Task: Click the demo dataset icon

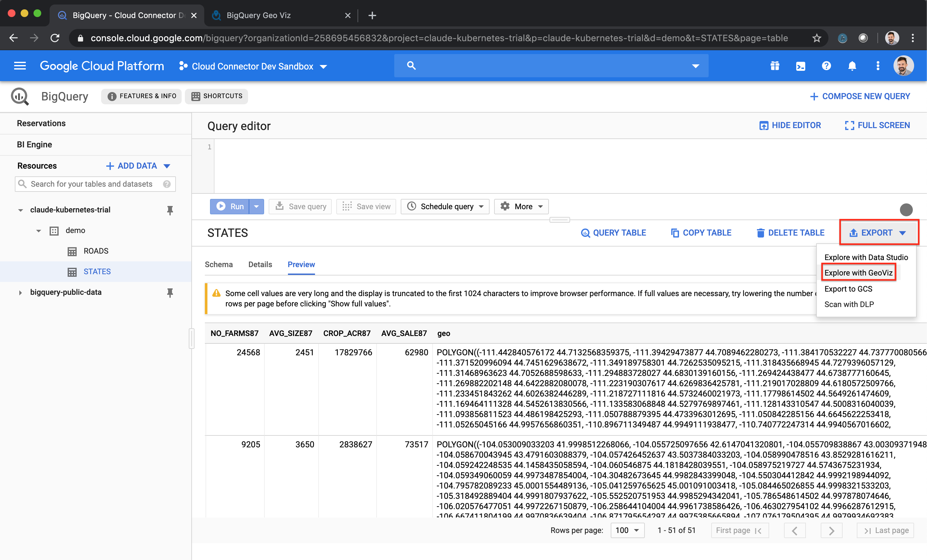Action: coord(54,231)
